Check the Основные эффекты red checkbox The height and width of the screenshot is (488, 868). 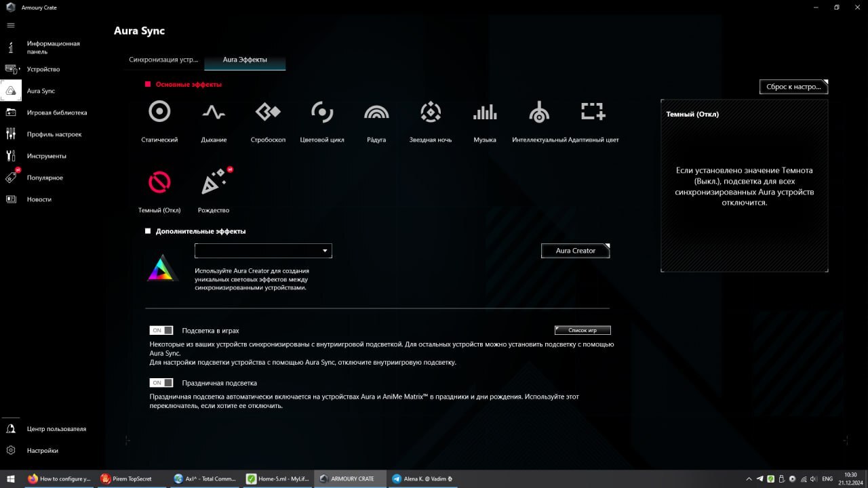[x=148, y=85]
